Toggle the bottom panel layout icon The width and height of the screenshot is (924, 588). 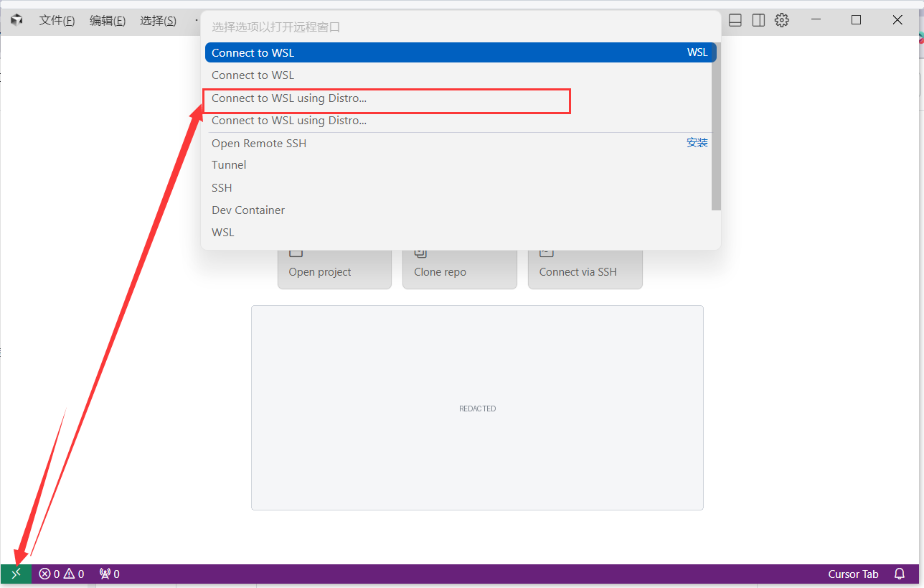735,20
